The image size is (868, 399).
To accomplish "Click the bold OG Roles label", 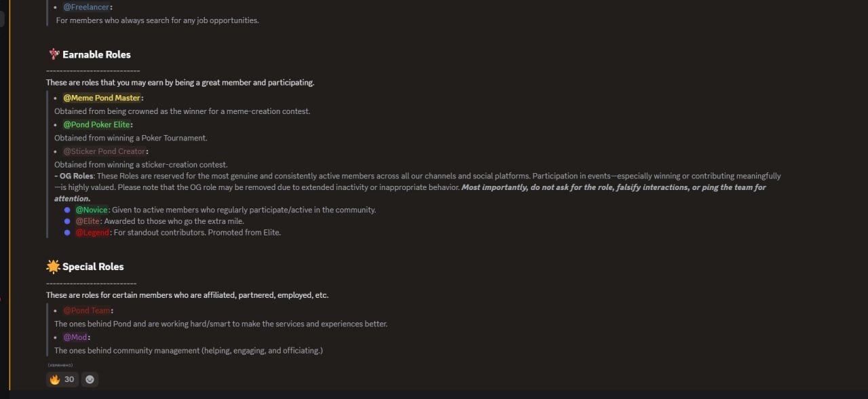I will pos(76,176).
